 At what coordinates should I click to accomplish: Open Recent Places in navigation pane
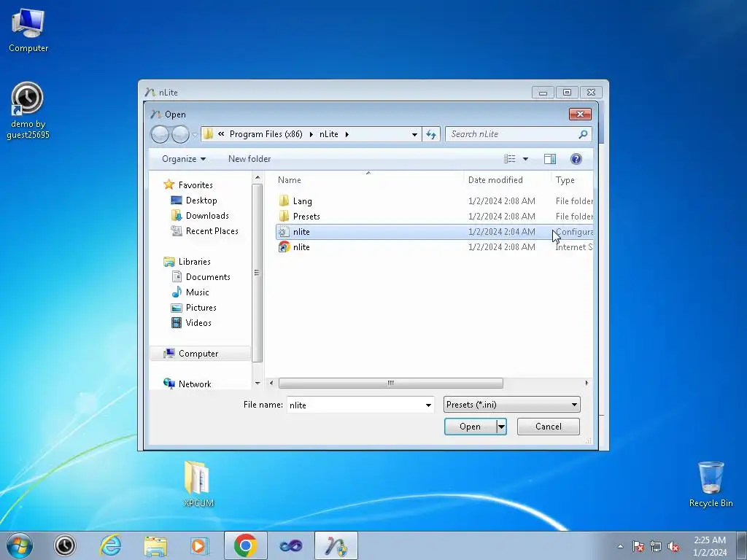click(x=212, y=231)
